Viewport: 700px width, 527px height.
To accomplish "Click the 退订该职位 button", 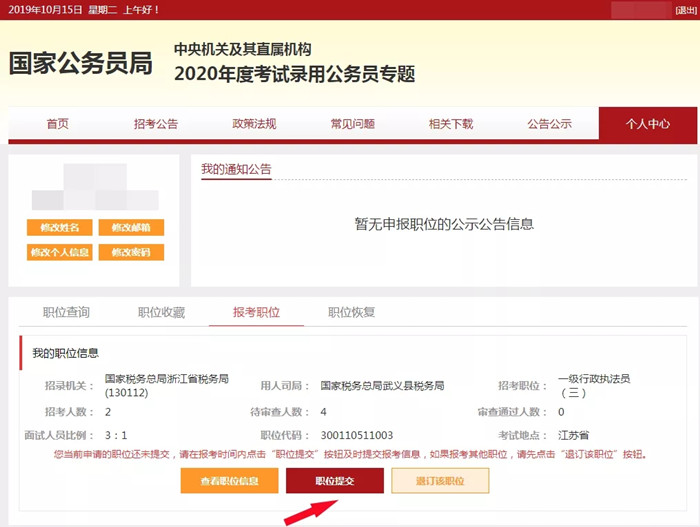I will pyautogui.click(x=440, y=481).
